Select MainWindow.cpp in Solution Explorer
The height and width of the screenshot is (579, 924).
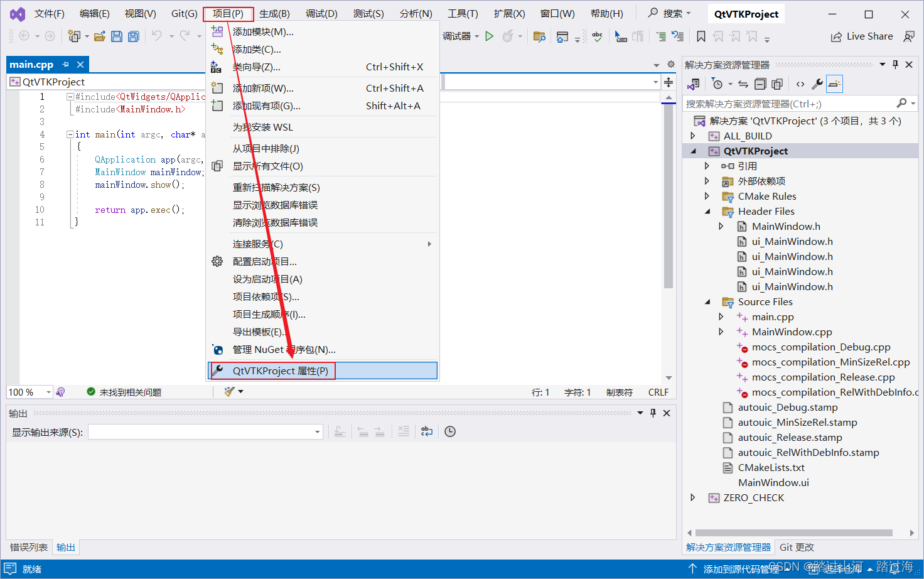coord(792,332)
